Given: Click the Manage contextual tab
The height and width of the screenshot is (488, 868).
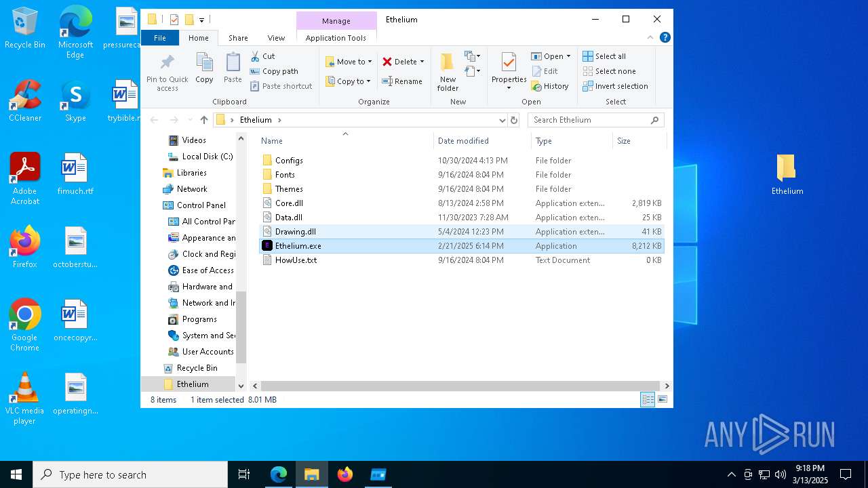Looking at the screenshot, I should pyautogui.click(x=336, y=21).
